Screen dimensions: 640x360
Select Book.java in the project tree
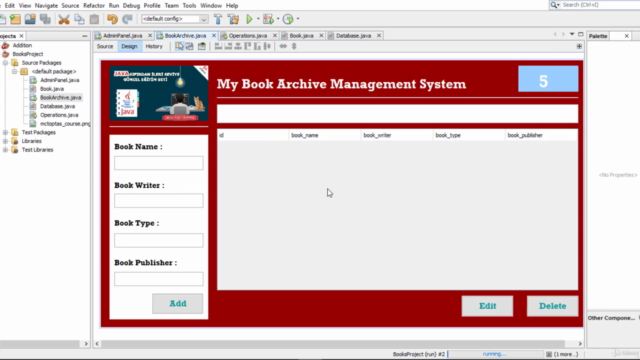[52, 89]
